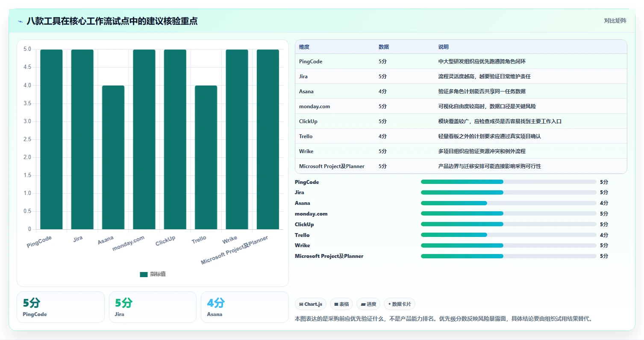The height and width of the screenshot is (340, 644).
Task: Click the 维度 column header
Action: pyautogui.click(x=304, y=47)
